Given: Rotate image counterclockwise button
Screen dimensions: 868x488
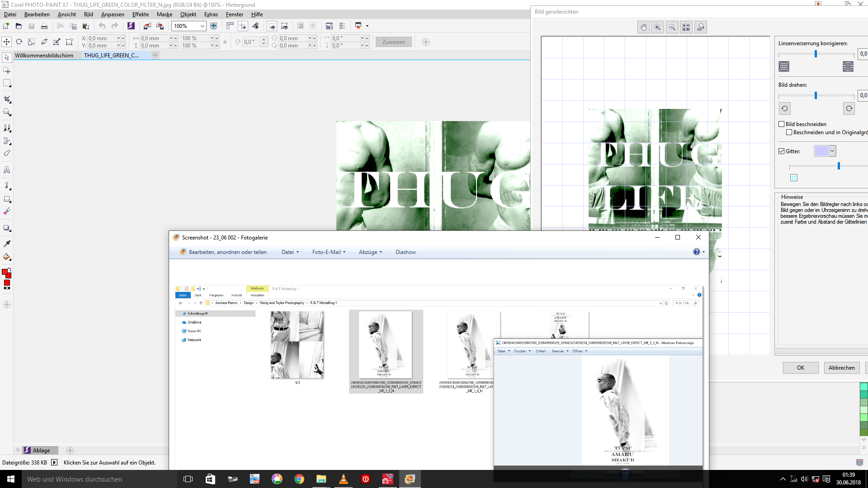Looking at the screenshot, I should coord(784,108).
